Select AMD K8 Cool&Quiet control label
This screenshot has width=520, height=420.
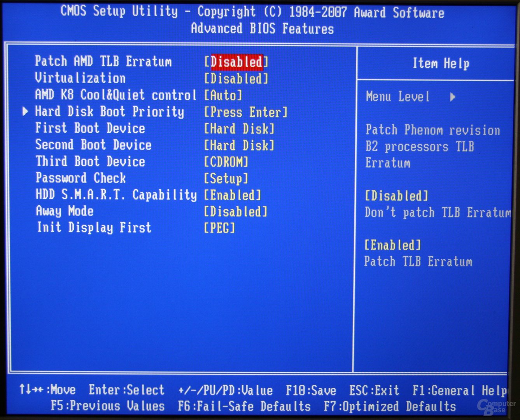coord(116,95)
